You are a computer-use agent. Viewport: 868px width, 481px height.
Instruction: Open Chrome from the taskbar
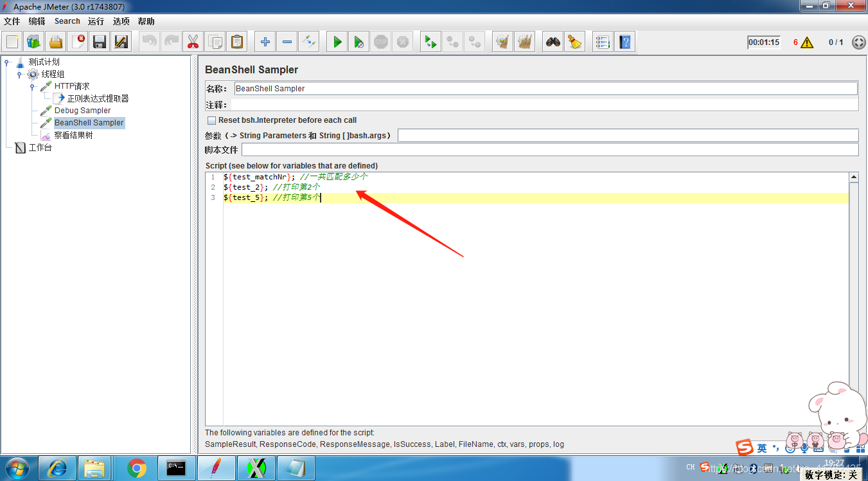coord(137,468)
